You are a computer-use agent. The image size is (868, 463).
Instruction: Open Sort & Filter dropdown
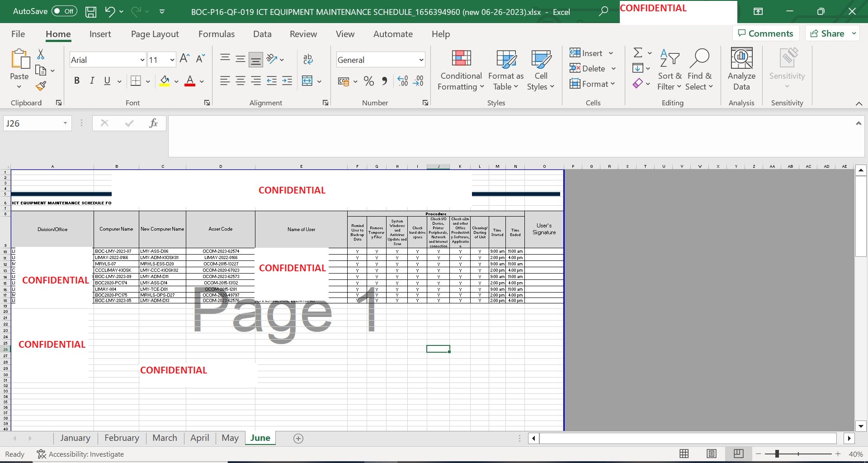coord(670,70)
